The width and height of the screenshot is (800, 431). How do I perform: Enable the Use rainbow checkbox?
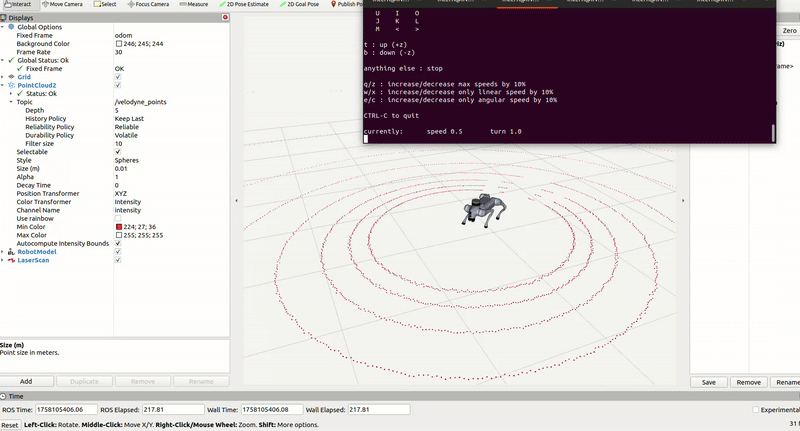(x=118, y=218)
